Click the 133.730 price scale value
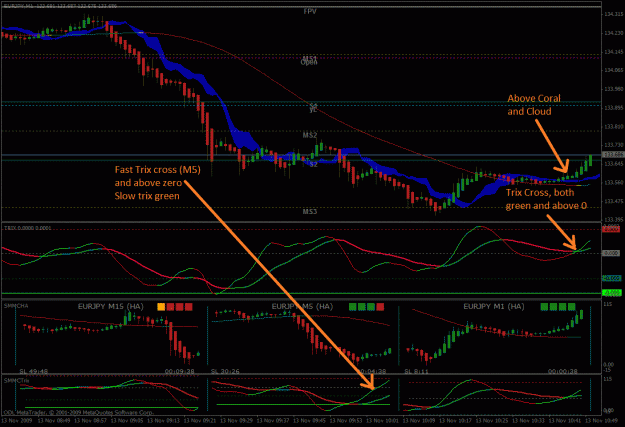 (x=613, y=145)
